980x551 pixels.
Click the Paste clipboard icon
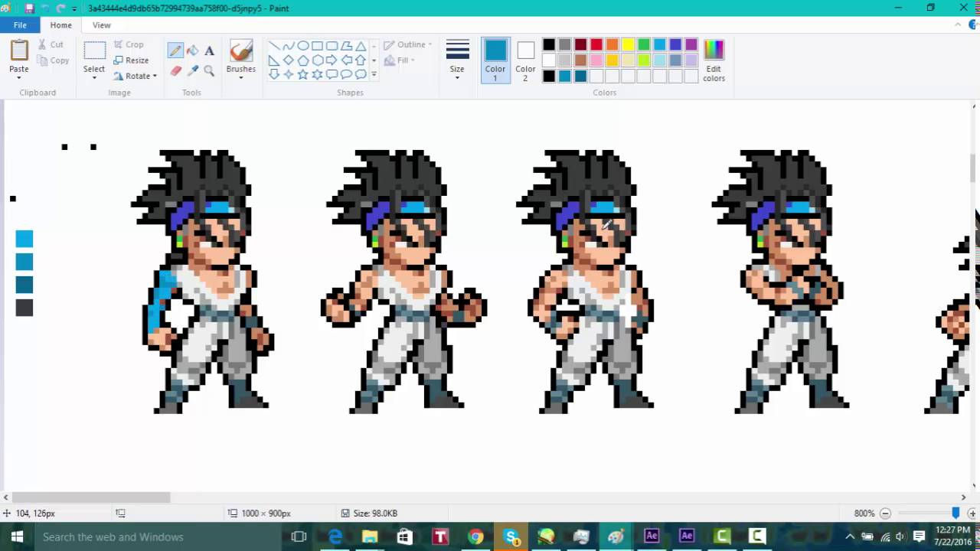click(x=19, y=51)
